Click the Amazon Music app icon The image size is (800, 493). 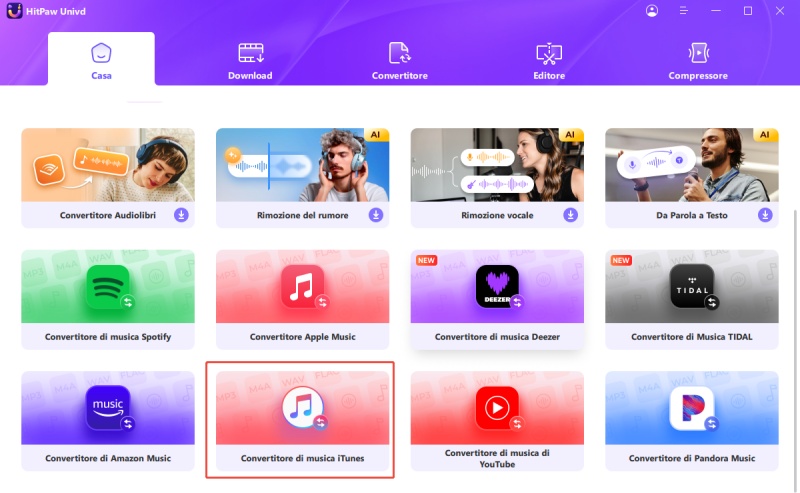(x=108, y=408)
